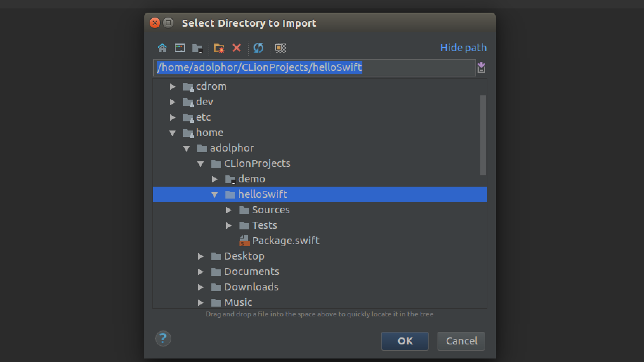
Task: Click the Cancel button
Action: click(x=461, y=341)
